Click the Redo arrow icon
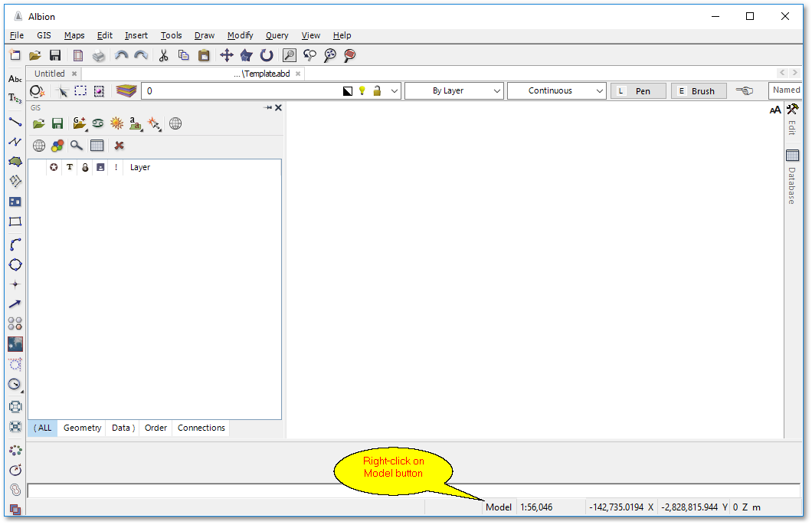812x525 pixels. point(141,55)
